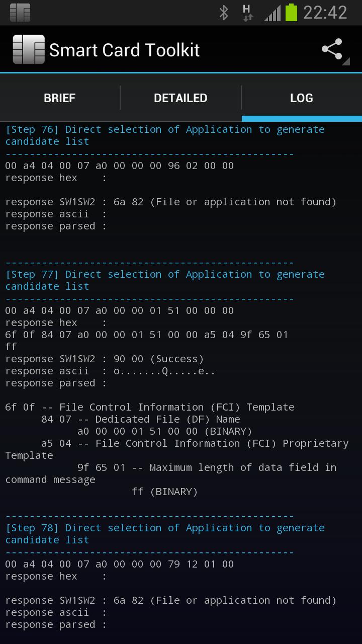This screenshot has width=362, height=644.
Task: Tap the Bluetooth status icon
Action: (x=224, y=13)
